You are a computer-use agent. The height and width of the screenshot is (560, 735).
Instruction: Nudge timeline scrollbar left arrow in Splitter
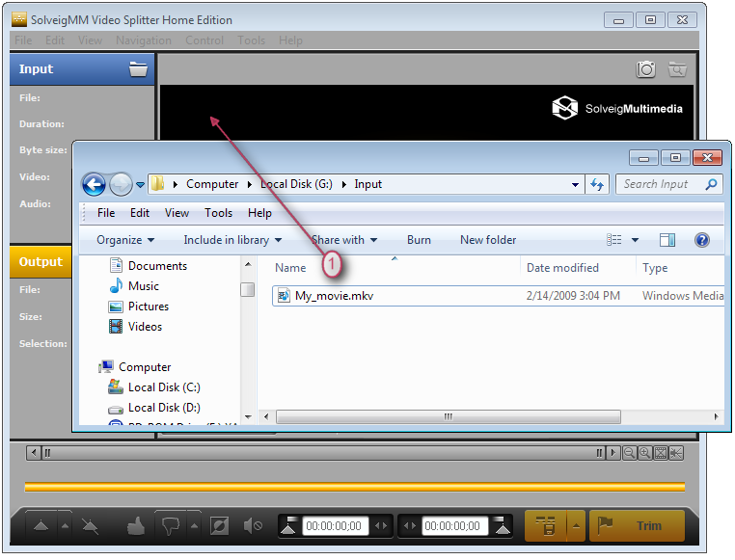pos(34,453)
